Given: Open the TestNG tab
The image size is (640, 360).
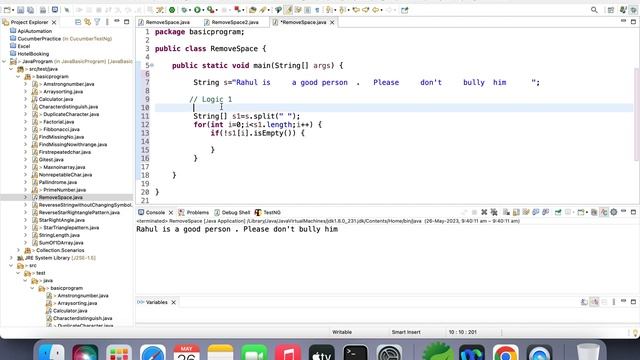Looking at the screenshot, I should [x=271, y=212].
